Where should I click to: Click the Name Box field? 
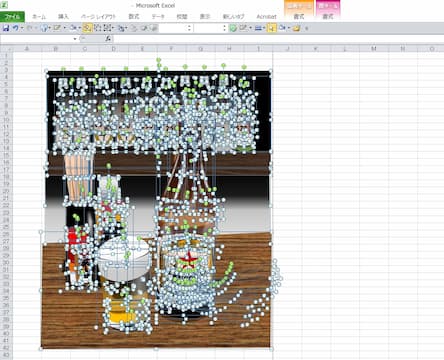point(36,39)
